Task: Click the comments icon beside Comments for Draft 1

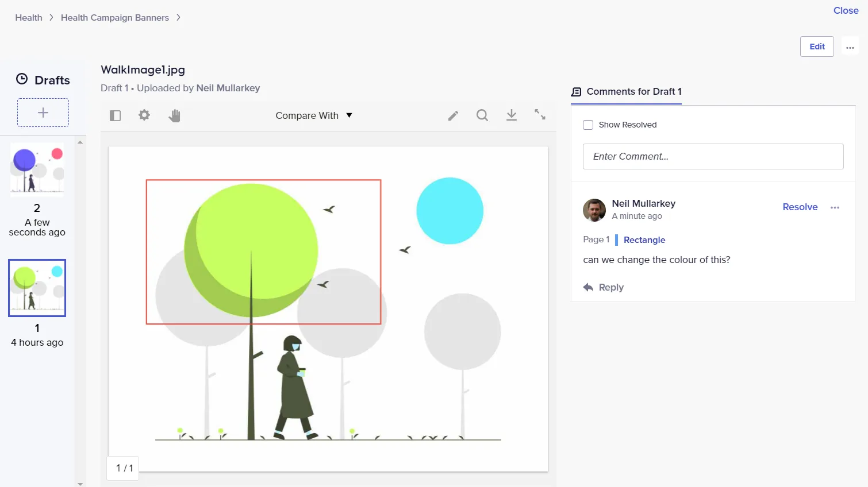Action: coord(577,92)
